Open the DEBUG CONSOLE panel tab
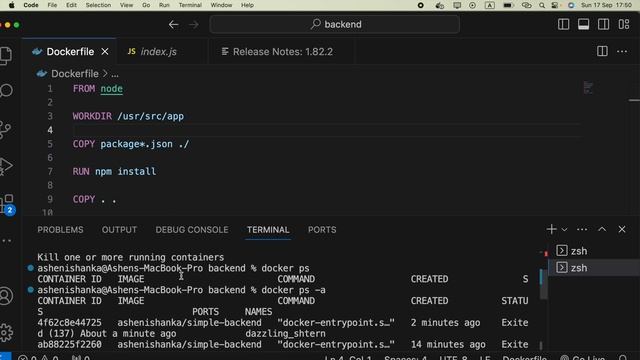The width and height of the screenshot is (640, 360). (x=192, y=230)
